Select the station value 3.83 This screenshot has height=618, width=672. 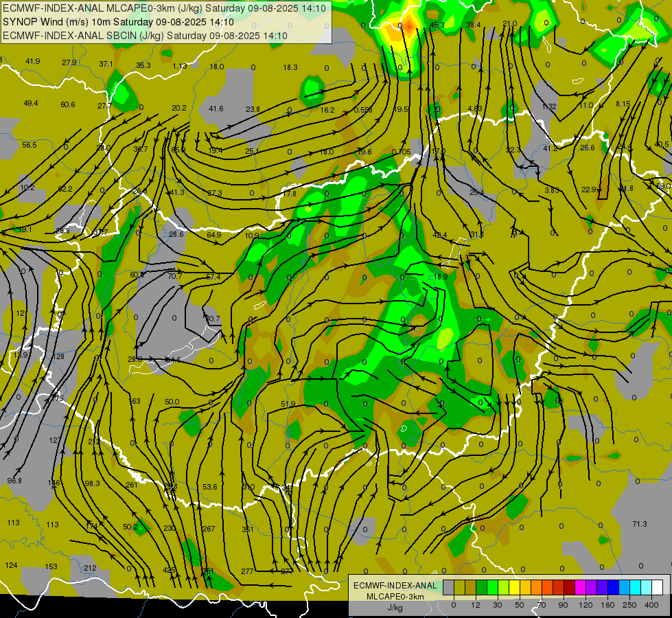pos(552,190)
